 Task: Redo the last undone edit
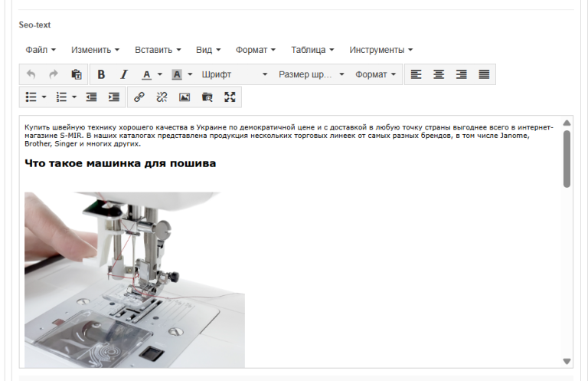click(x=54, y=74)
